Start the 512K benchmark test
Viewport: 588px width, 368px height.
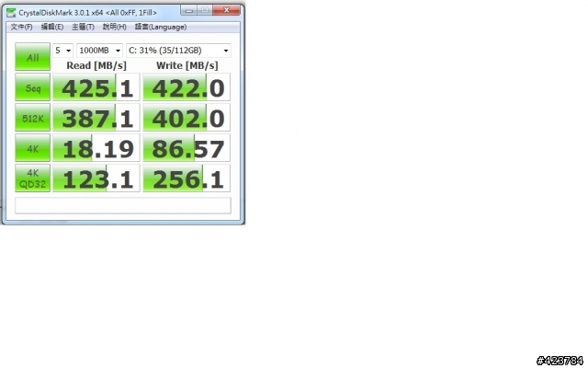pyautogui.click(x=33, y=118)
